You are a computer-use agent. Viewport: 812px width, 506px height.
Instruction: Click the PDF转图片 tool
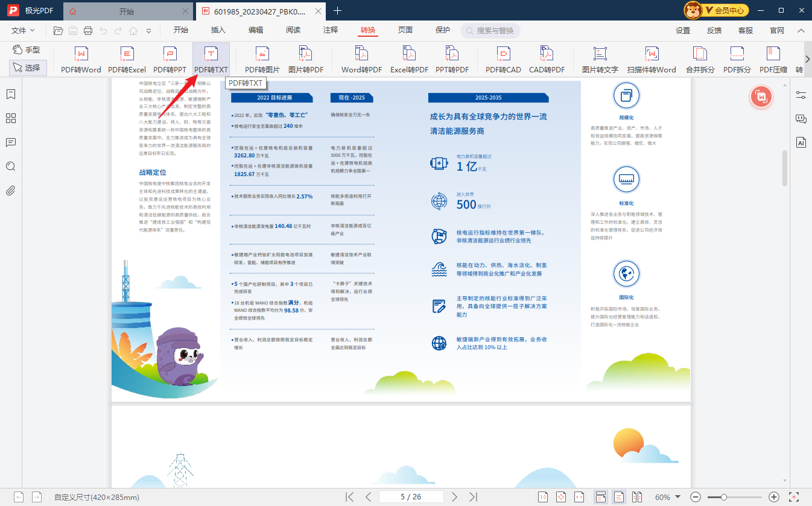tap(262, 59)
